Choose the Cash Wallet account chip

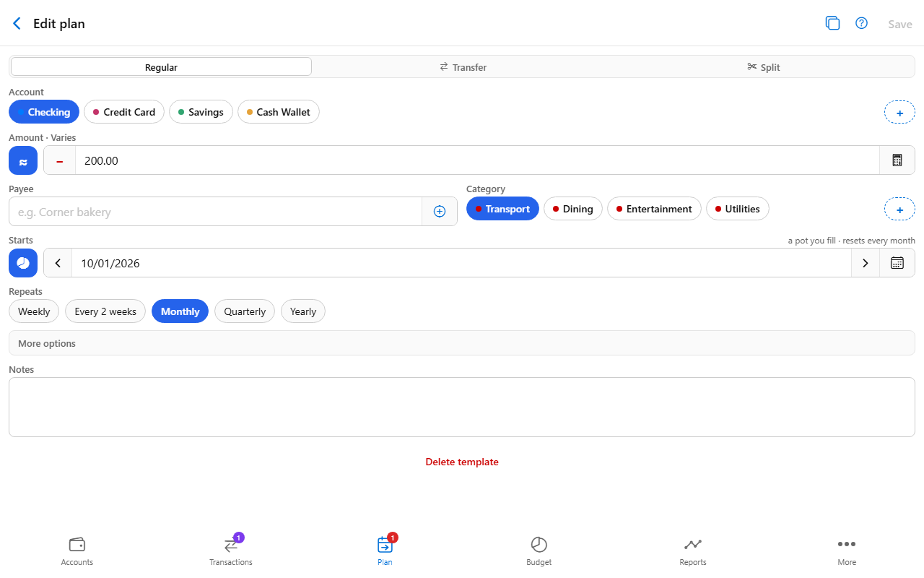pos(279,112)
